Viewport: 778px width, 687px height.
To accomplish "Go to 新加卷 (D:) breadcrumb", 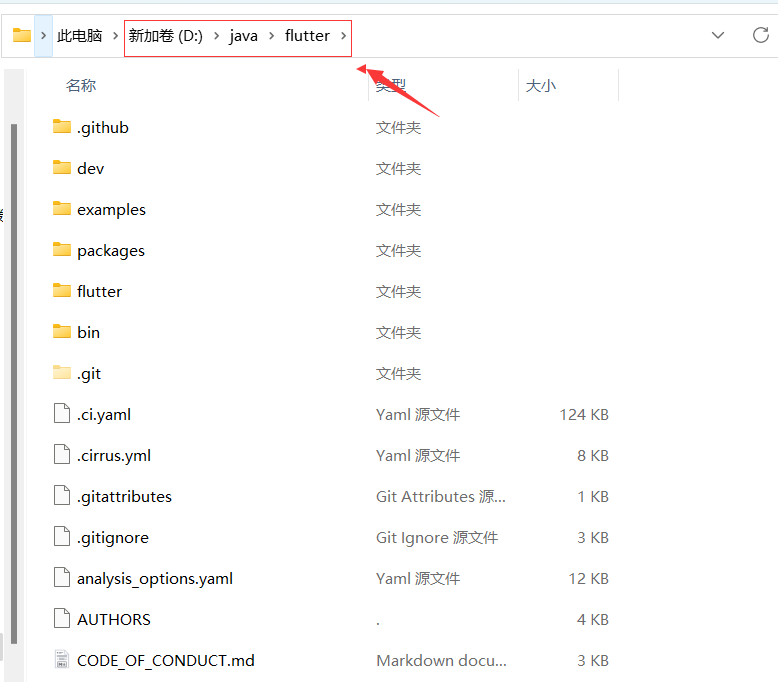I will pyautogui.click(x=166, y=36).
